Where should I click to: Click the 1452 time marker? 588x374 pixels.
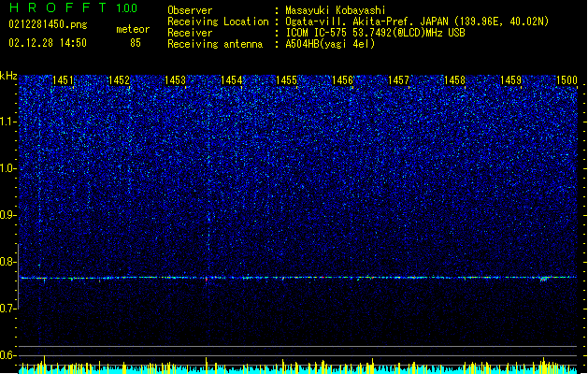pyautogui.click(x=119, y=80)
